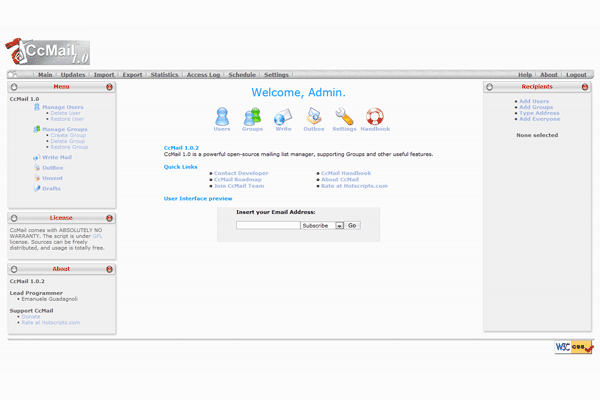Open the Statistics menu item

coord(164,75)
